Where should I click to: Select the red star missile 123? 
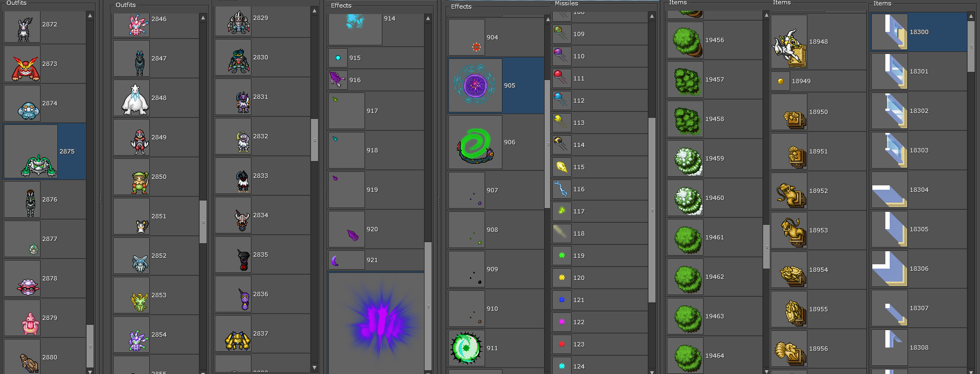tap(562, 344)
